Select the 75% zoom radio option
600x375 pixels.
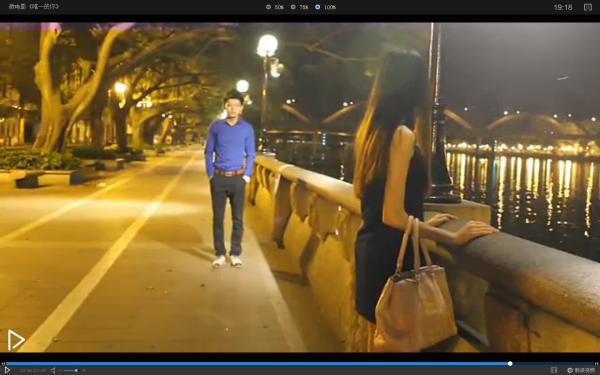(293, 7)
